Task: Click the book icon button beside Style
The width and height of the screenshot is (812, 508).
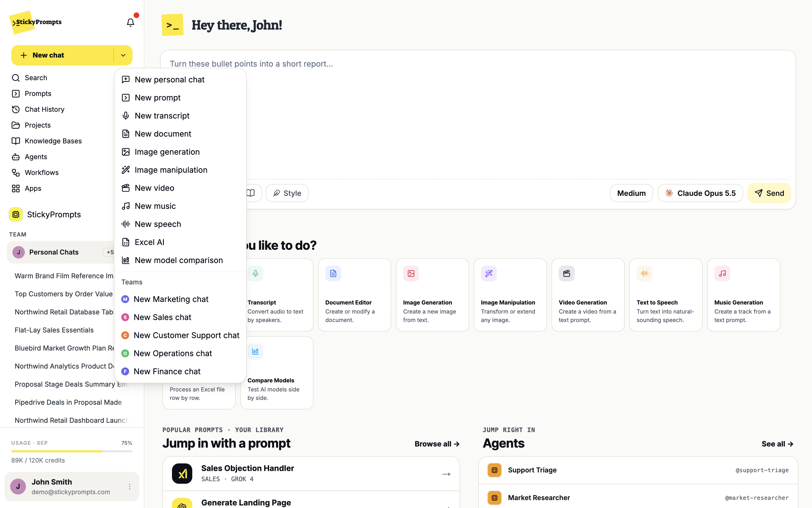Action: [251, 193]
